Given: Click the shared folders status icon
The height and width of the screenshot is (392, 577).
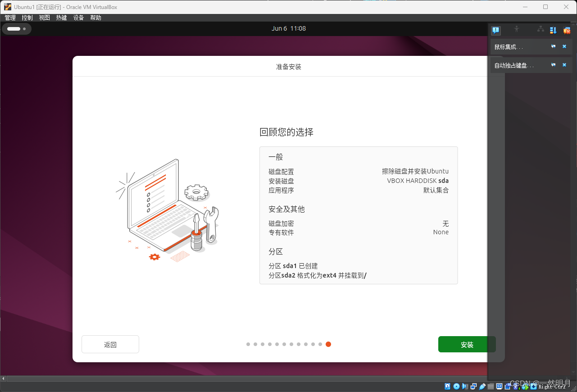Looking at the screenshot, I should 491,386.
